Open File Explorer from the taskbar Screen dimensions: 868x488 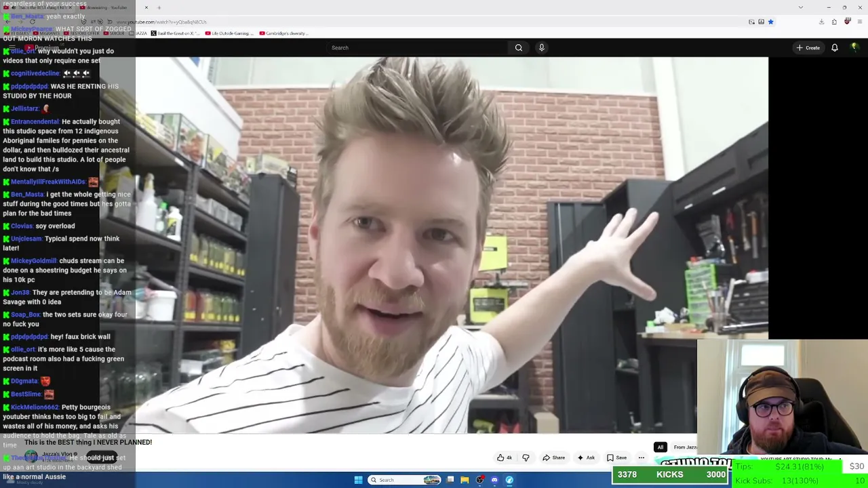(x=465, y=480)
